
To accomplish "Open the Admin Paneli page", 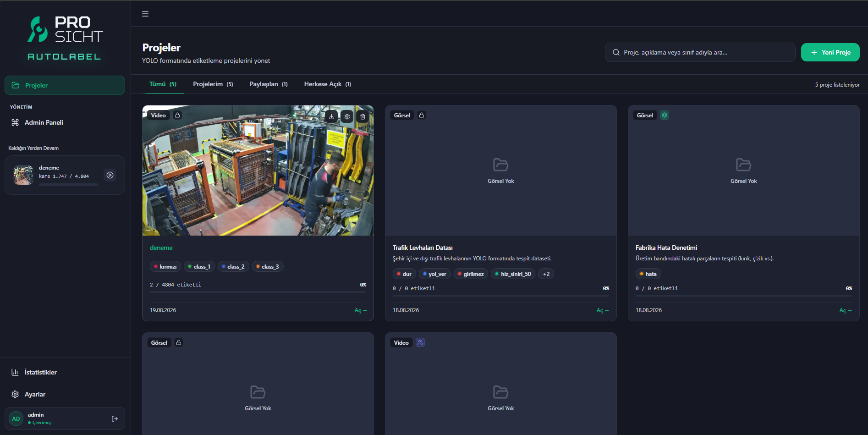I will [65, 122].
